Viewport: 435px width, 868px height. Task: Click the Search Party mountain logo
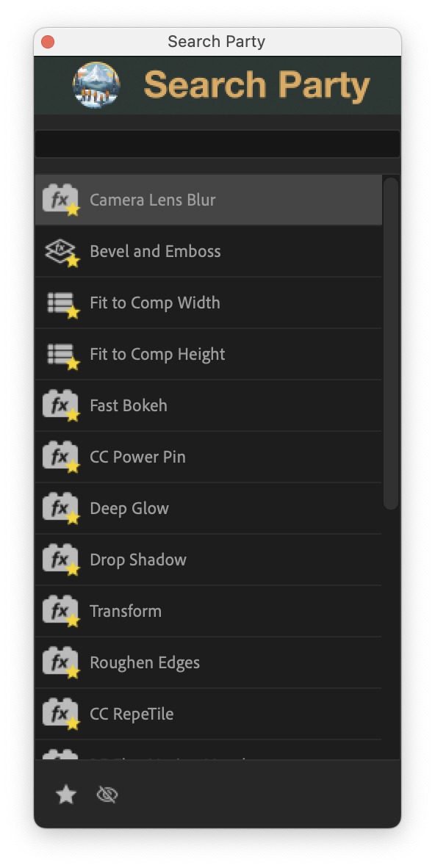click(96, 84)
